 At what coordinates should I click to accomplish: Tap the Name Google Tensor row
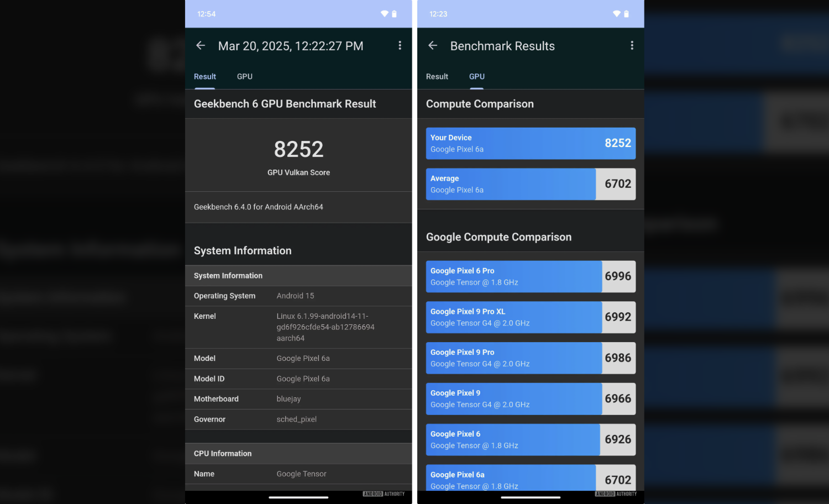coord(298,474)
